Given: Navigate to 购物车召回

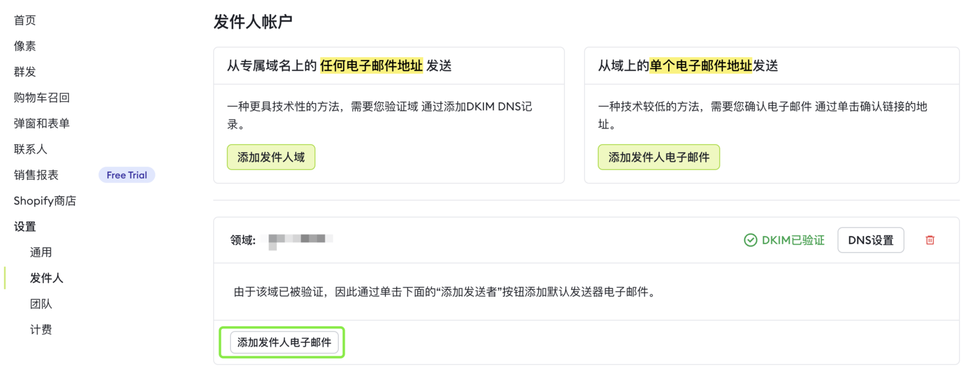Looking at the screenshot, I should [42, 97].
